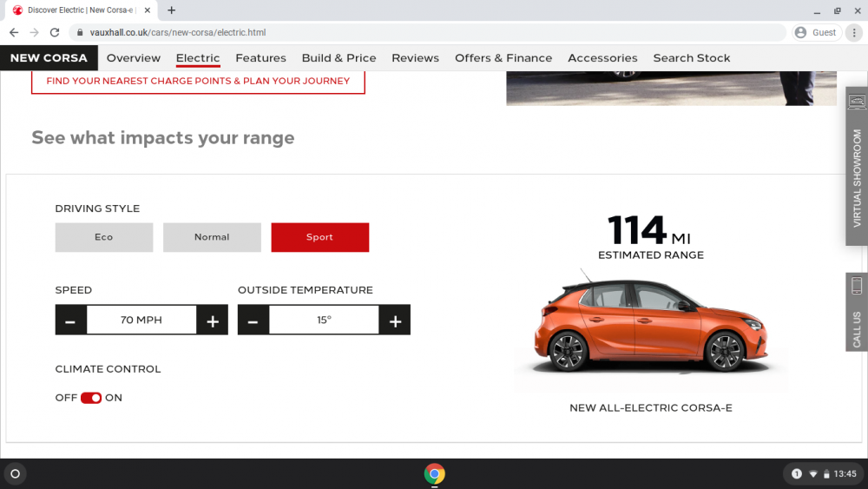
Task: Close the Discover Electric tab
Action: tap(148, 10)
